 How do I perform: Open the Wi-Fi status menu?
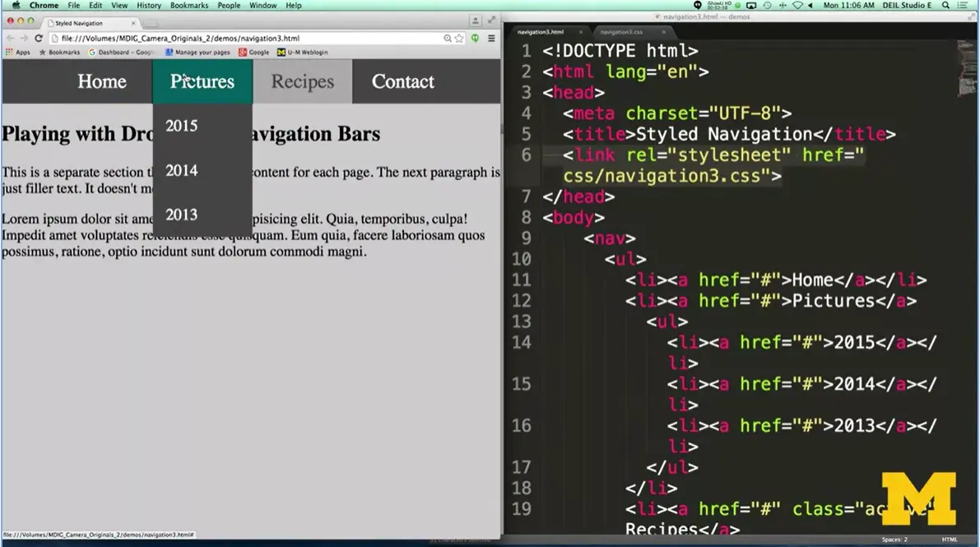797,5
